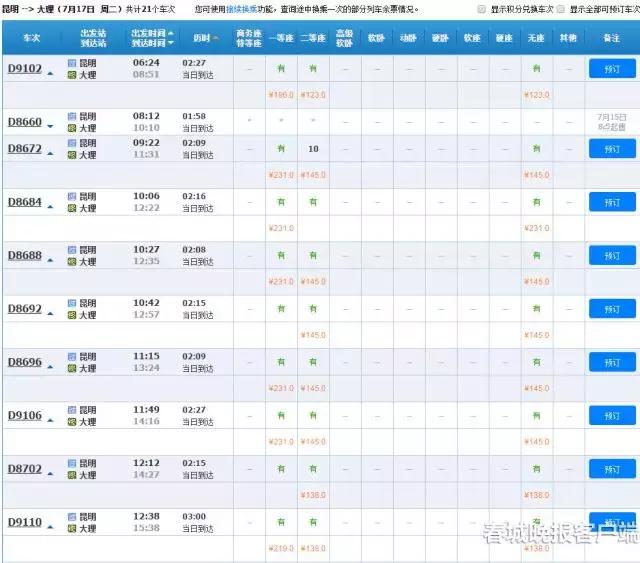Image resolution: width=640 pixels, height=563 pixels.
Task: Book train D9106 with 预订 button
Action: point(612,416)
